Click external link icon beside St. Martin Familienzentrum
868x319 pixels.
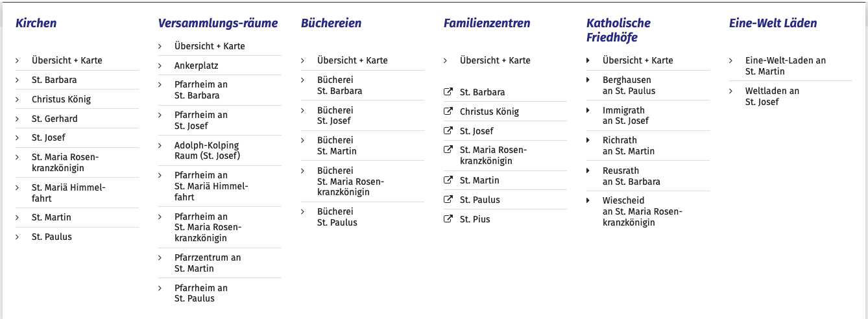(x=448, y=180)
